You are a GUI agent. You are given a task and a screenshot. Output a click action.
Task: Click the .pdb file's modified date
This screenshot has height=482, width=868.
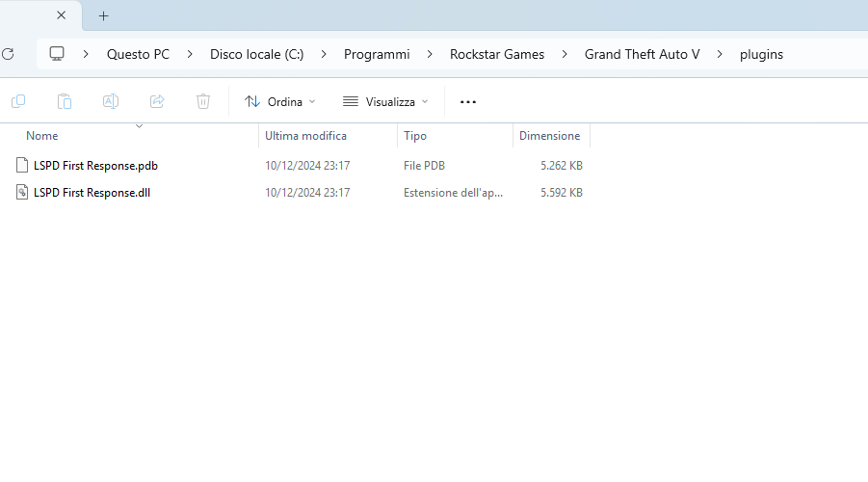tap(307, 166)
